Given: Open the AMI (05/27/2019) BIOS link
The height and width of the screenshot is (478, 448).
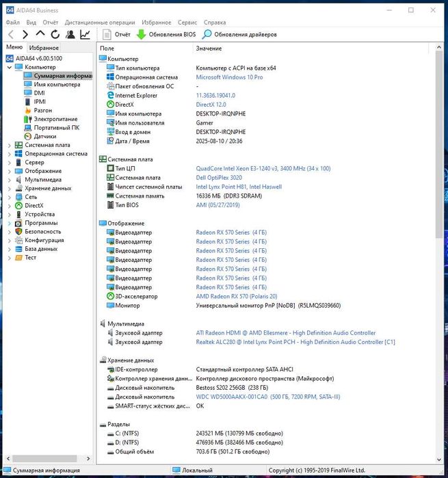Looking at the screenshot, I should click(x=218, y=205).
